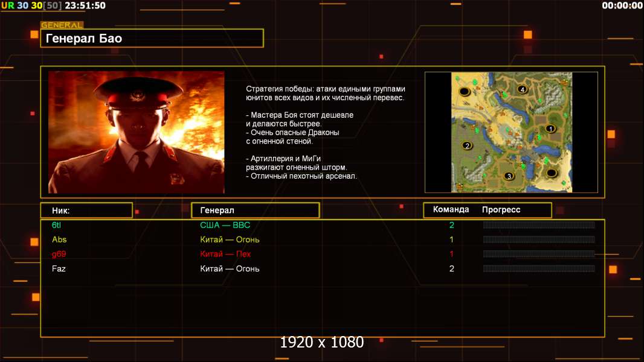Click the loading progress bar of Faz
Screen dimensions: 644x362
coord(539,268)
